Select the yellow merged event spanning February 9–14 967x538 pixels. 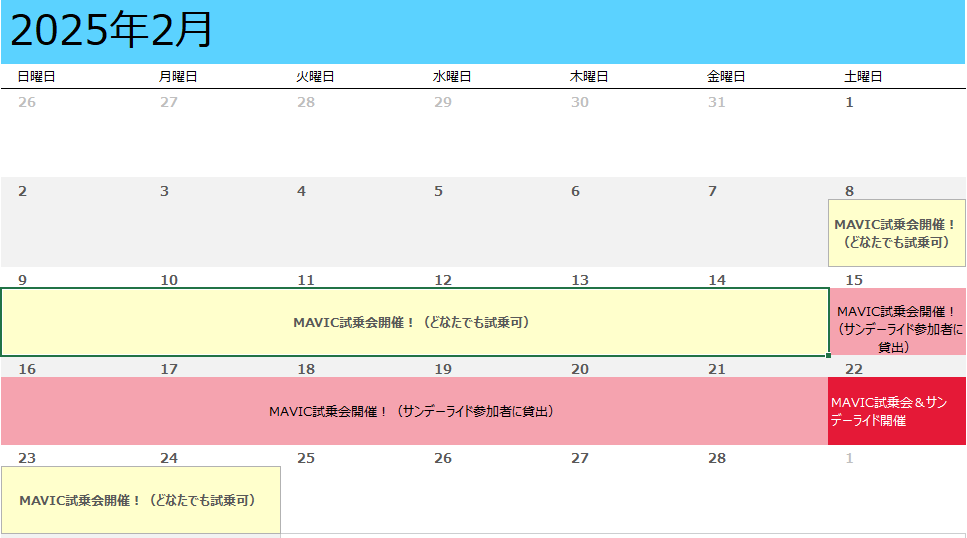point(412,322)
